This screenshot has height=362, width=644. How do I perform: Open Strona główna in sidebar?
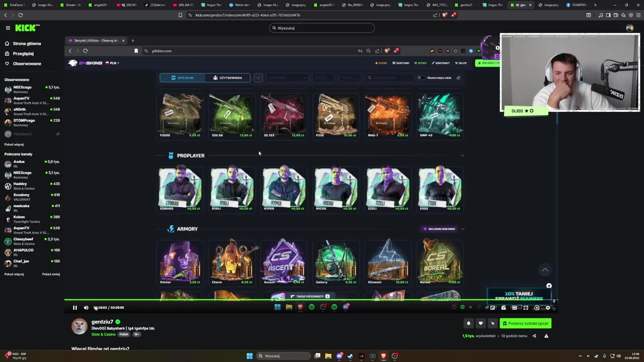pyautogui.click(x=27, y=44)
